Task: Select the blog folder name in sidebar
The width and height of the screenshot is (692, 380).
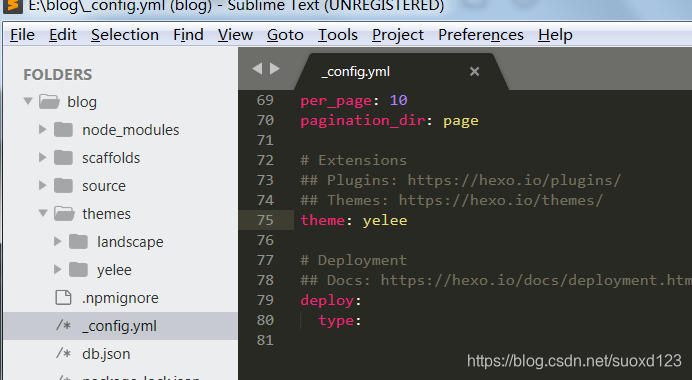Action: click(x=82, y=102)
